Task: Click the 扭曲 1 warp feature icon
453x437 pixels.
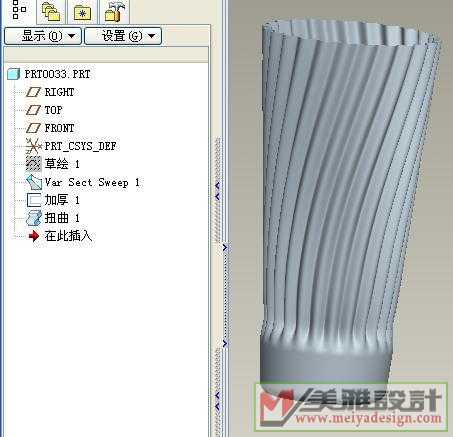Action: (34, 218)
